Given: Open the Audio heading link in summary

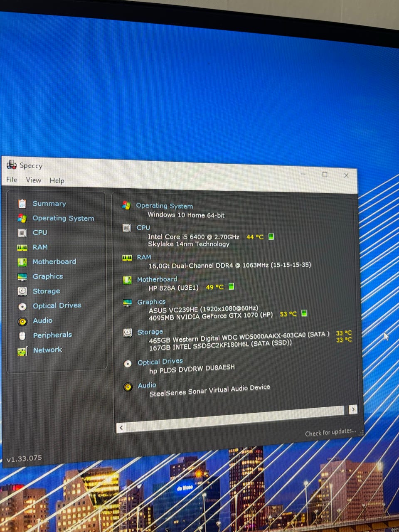Looking at the screenshot, I should (147, 385).
